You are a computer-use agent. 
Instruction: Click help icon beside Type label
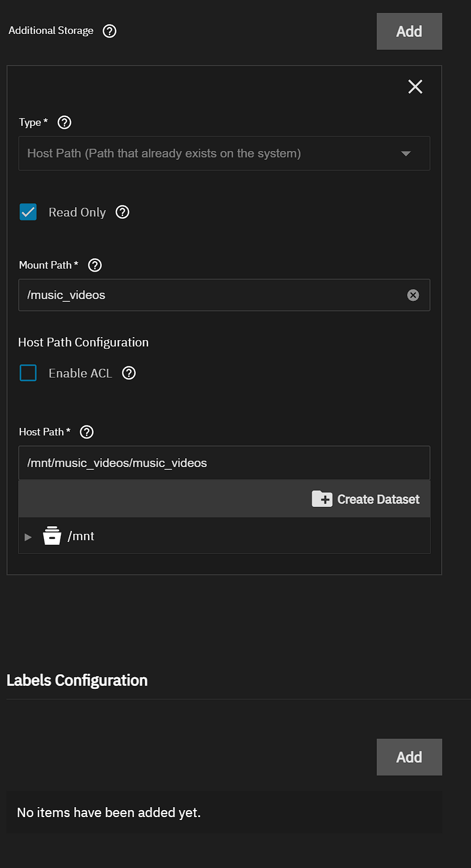65,122
